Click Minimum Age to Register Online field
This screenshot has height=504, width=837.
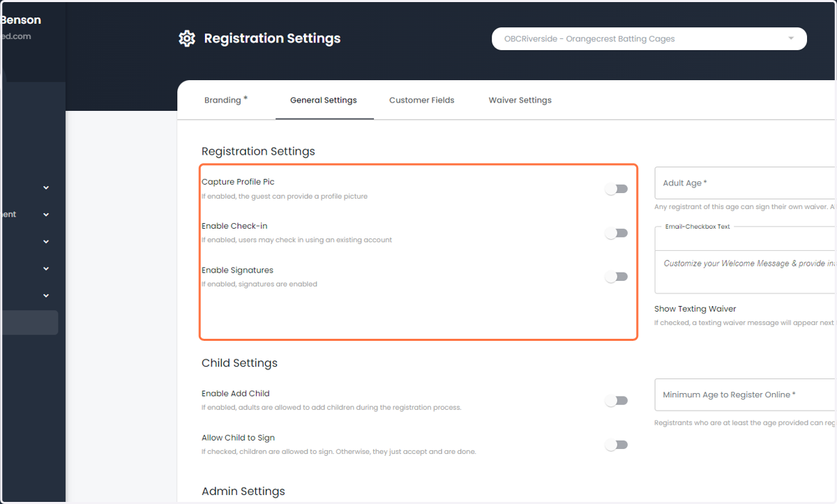[746, 395]
